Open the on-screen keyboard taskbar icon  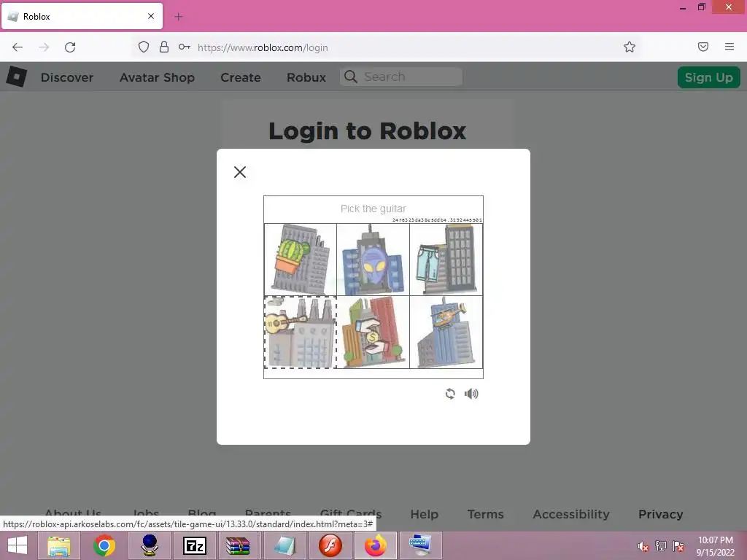[420, 545]
